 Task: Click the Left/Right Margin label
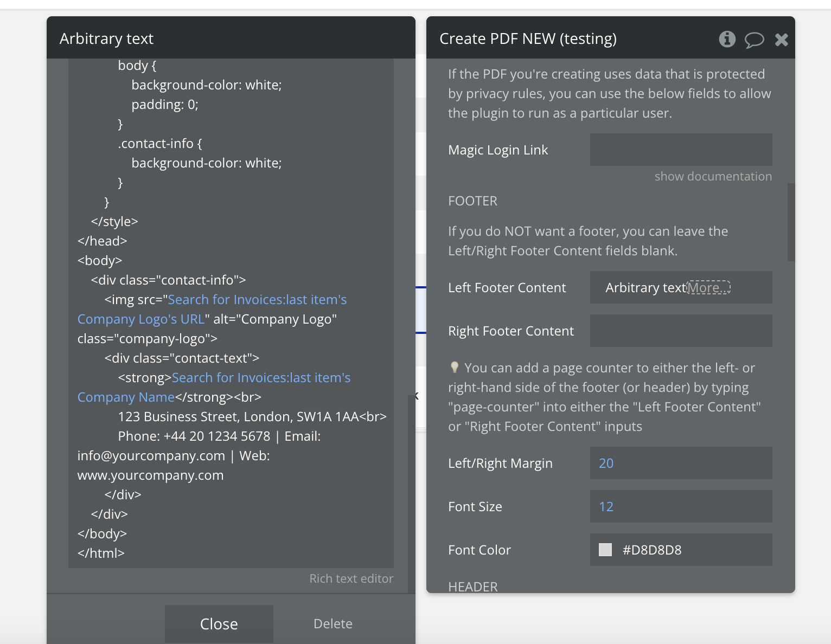pos(500,463)
